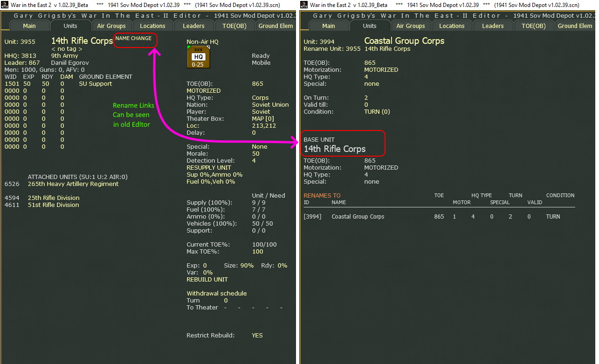Screen dimensions: 599x364
Task: Click the Withdrawal schedule heading
Action: (217, 294)
